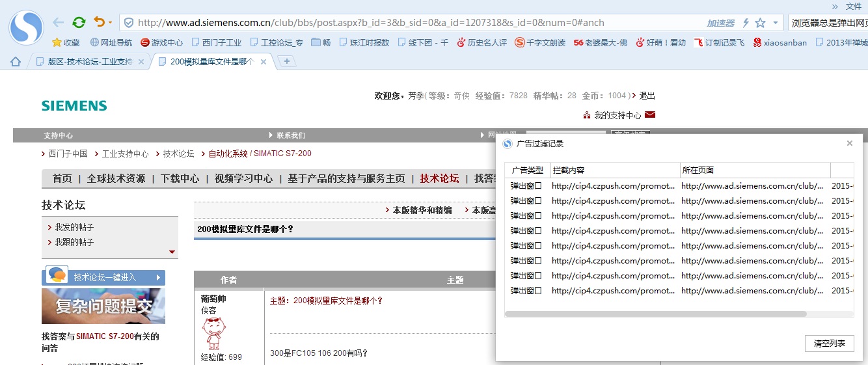
Task: Open the 工控论坛_专 bookmark
Action: 277,42
